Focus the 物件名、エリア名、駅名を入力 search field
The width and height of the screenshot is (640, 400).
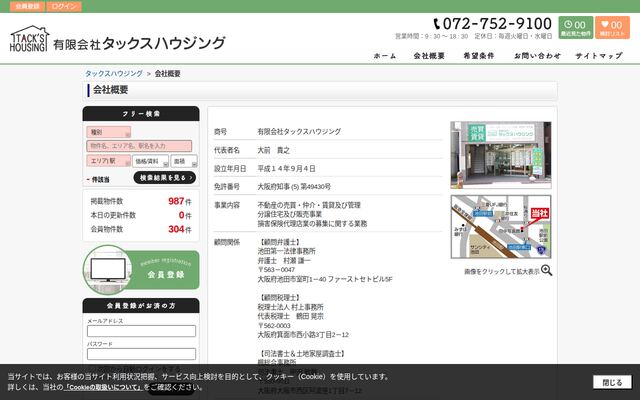(139, 146)
